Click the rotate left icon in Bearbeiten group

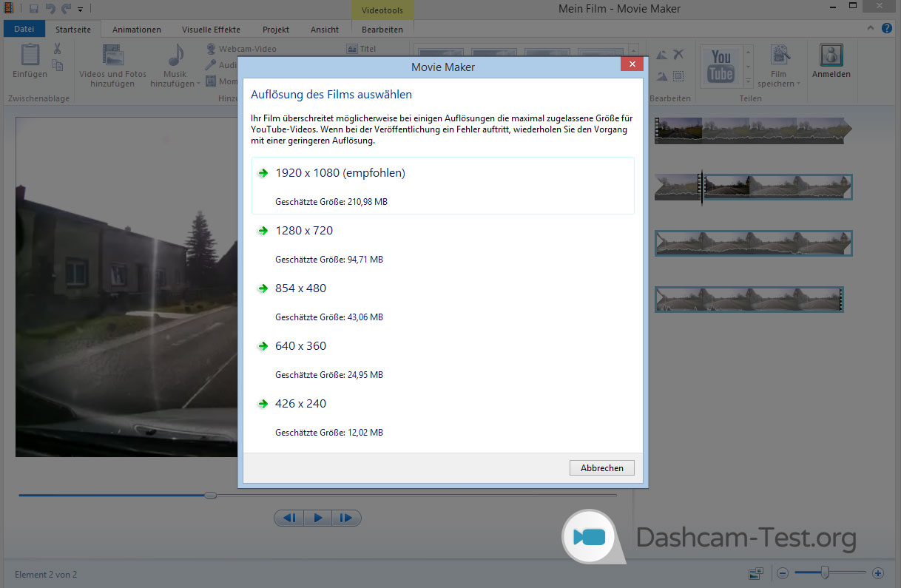pyautogui.click(x=662, y=54)
